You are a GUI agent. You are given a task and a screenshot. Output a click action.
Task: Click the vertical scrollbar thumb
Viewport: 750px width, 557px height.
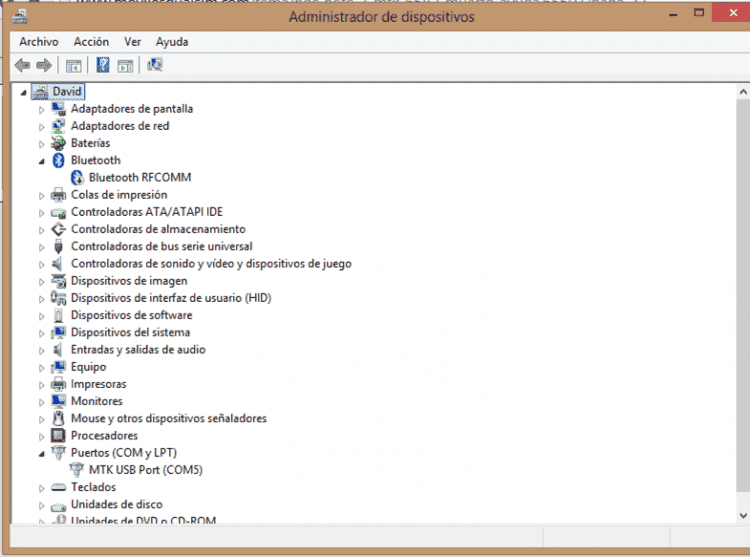[x=743, y=295]
